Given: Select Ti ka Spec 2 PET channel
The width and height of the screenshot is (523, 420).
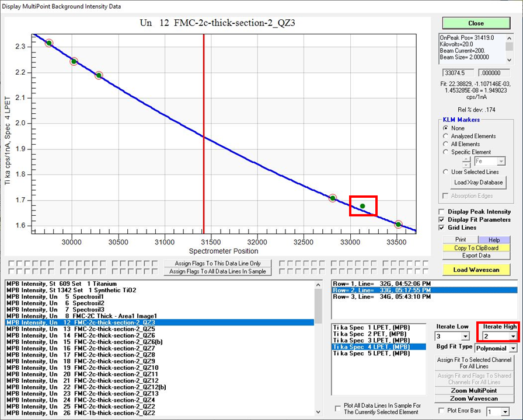Looking at the screenshot, I should tap(369, 335).
